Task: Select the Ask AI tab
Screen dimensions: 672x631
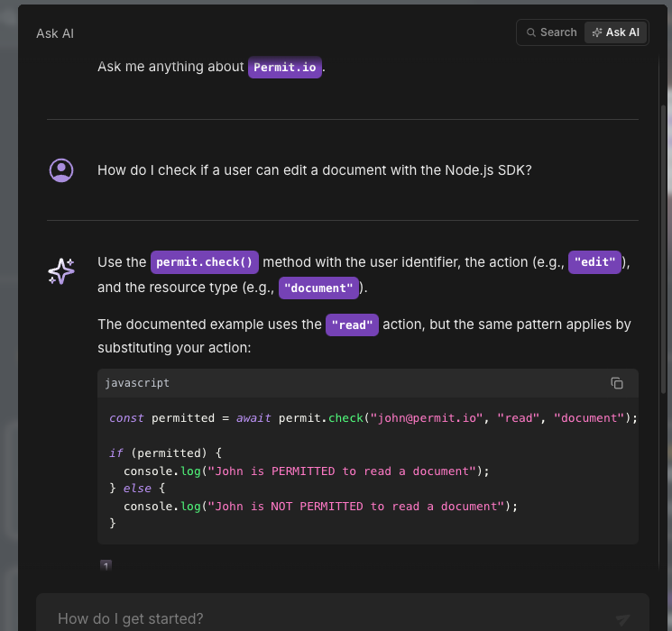Action: point(615,32)
